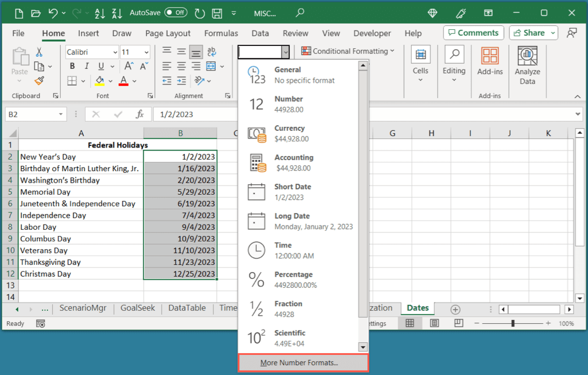Toggle Italic formatting
The width and height of the screenshot is (588, 375).
click(86, 65)
